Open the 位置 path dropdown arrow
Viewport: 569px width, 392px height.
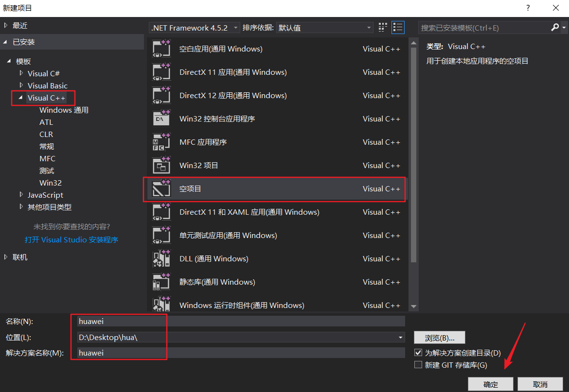pyautogui.click(x=400, y=337)
